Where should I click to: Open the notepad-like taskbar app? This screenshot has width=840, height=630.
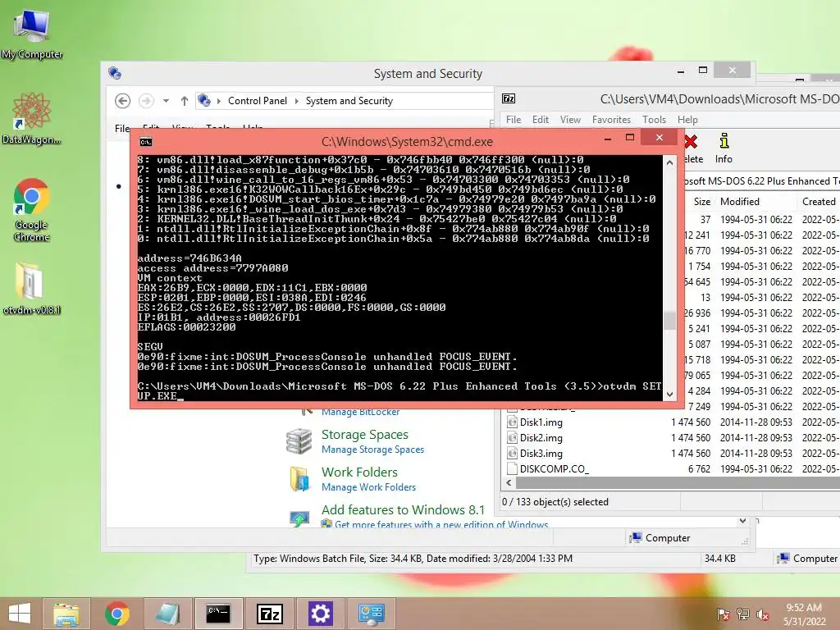(167, 614)
